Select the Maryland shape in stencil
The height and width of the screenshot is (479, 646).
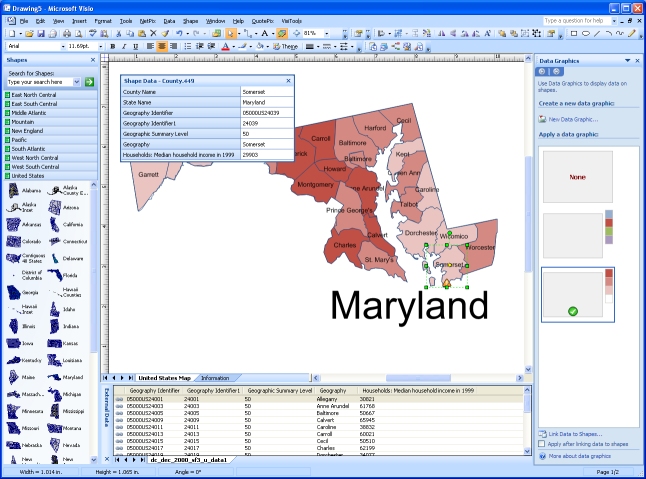(x=65, y=377)
